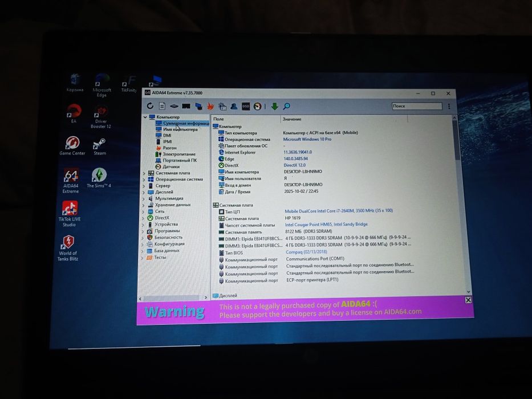
Task: Open the memory module benchmark toolbar icon
Action: [186, 106]
